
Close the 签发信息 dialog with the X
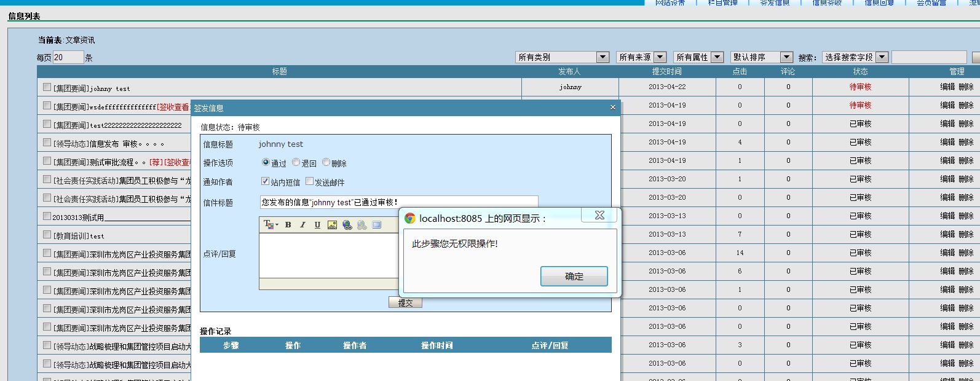point(612,108)
